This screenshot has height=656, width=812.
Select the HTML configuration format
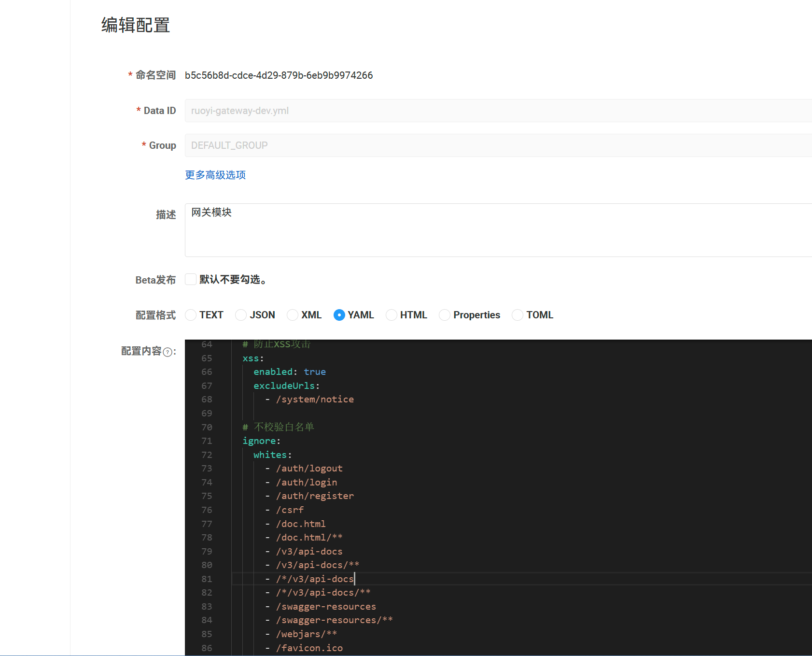(x=391, y=315)
